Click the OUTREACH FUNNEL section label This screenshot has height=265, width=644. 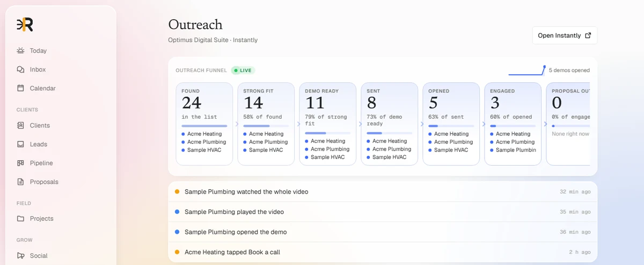point(201,70)
